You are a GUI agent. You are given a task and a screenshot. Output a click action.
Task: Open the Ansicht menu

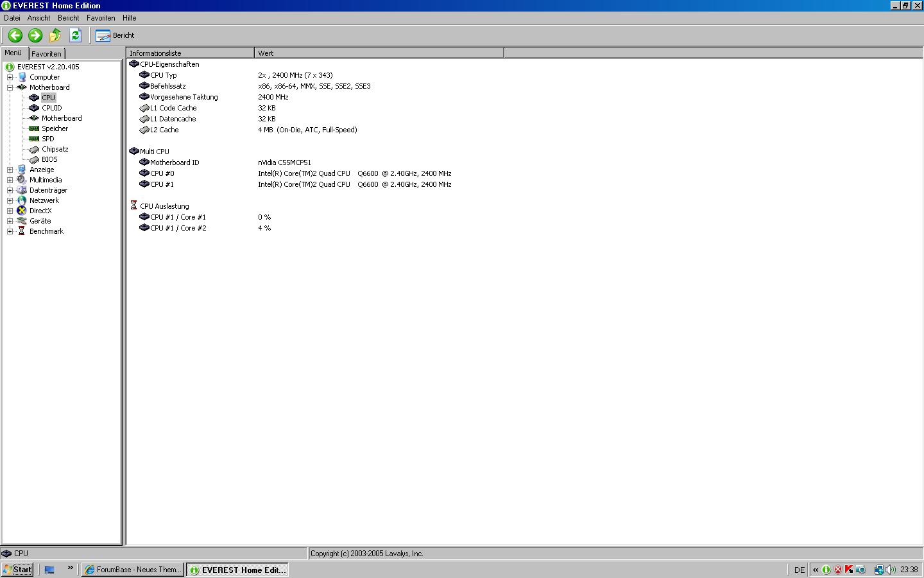(x=38, y=18)
